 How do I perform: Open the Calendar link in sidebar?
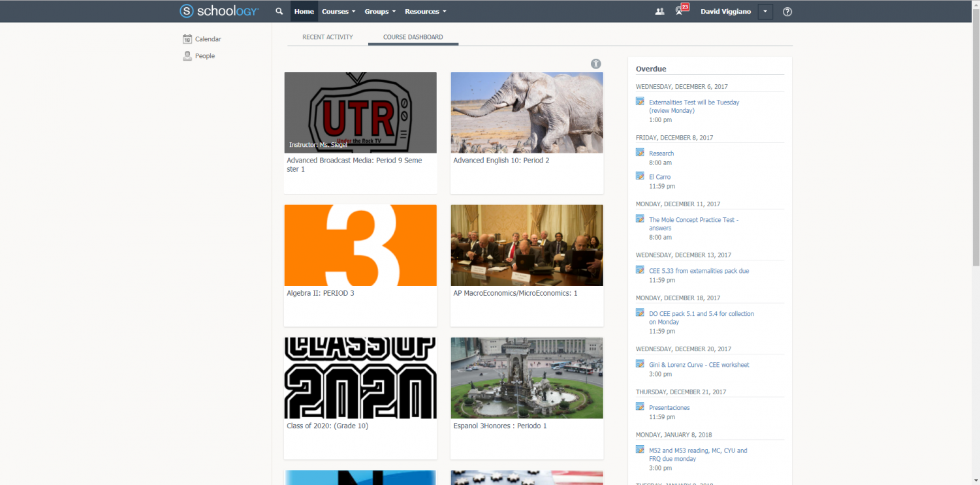(208, 39)
